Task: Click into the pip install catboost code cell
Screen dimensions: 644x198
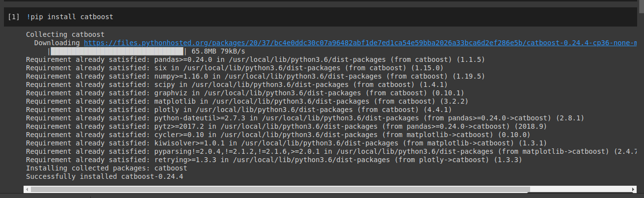Action: 295,17
